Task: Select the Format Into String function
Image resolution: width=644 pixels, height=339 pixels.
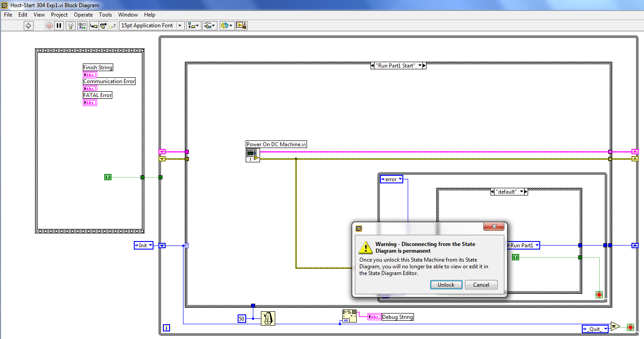Action: click(349, 317)
